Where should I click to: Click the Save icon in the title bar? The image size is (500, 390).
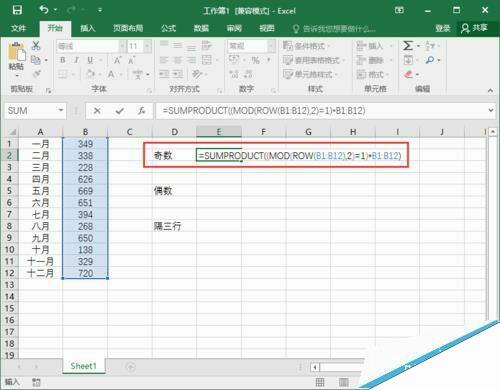[17, 10]
